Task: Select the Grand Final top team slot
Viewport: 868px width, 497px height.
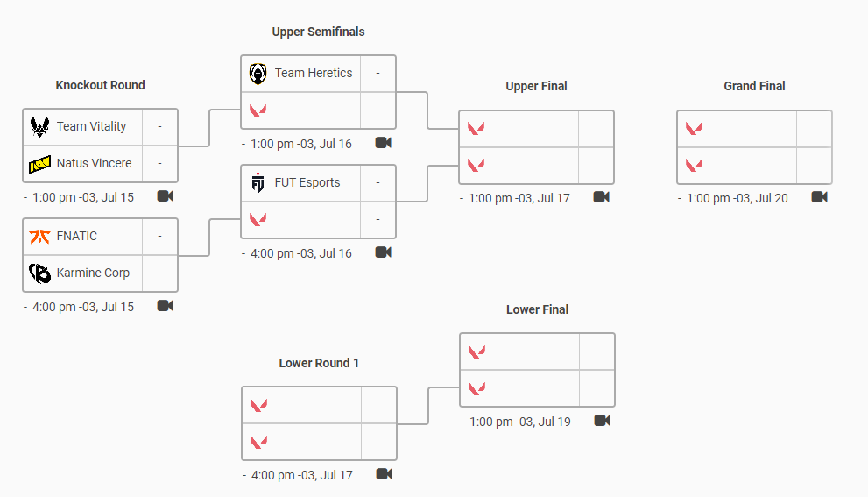Action: click(x=737, y=129)
